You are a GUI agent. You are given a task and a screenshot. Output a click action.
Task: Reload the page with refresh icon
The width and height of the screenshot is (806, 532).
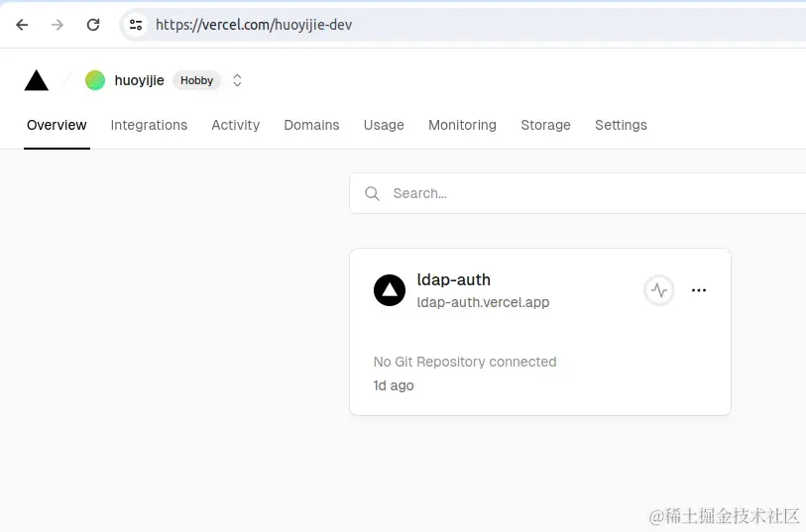pos(93,25)
